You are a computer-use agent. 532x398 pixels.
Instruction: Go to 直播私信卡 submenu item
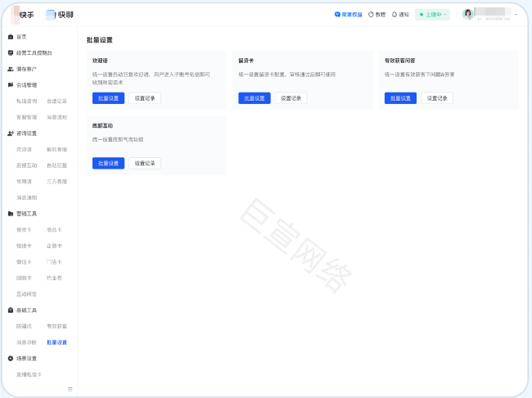pos(29,374)
